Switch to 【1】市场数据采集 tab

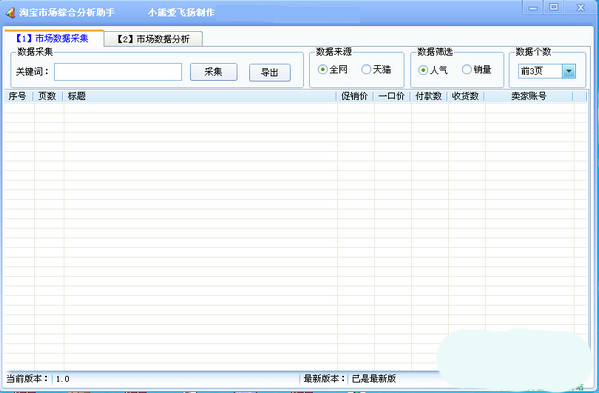click(53, 39)
